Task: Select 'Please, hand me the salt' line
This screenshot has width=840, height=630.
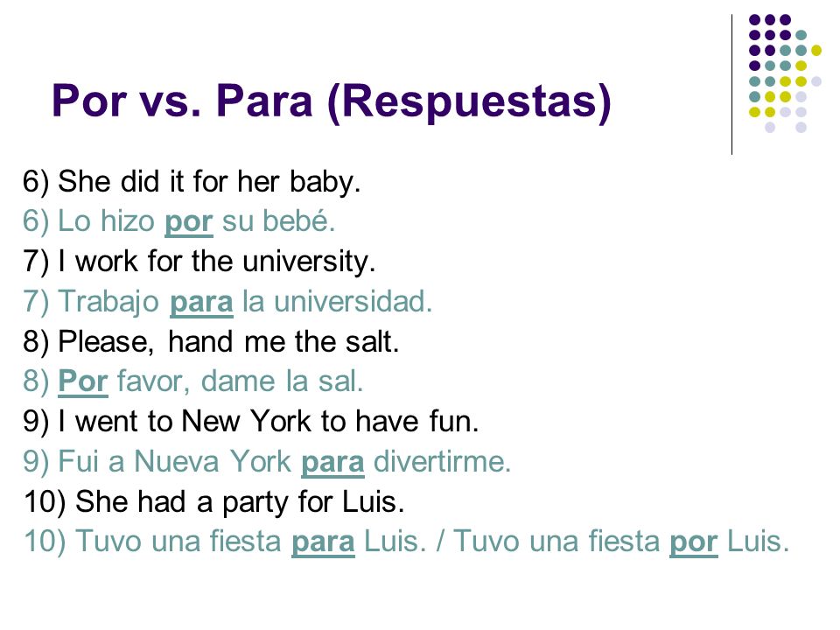Action: point(211,341)
